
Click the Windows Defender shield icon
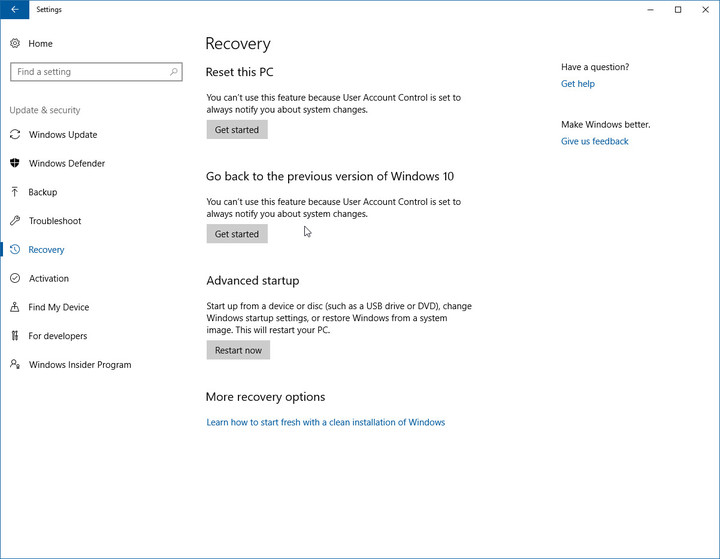point(15,163)
